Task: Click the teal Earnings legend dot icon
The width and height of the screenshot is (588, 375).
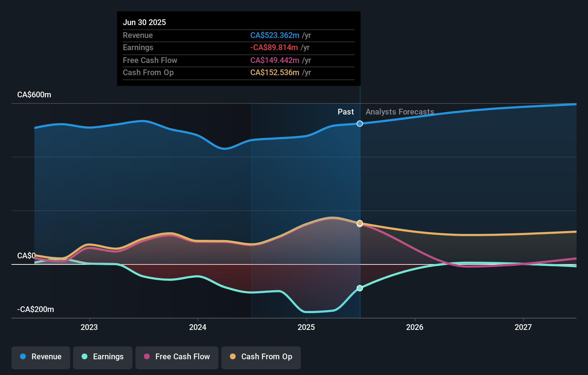Action: [x=84, y=357]
